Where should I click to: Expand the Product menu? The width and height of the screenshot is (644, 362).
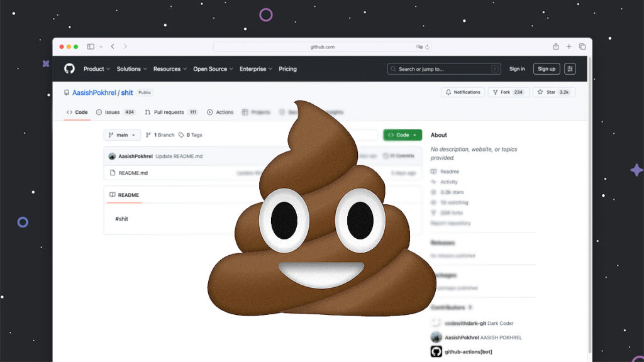point(95,69)
